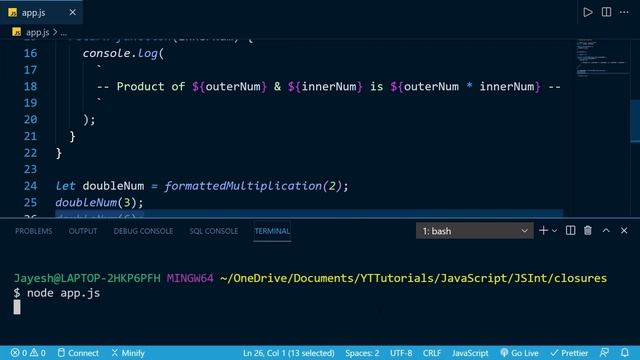
Task: Click the doubleNum(3) call on line 25
Action: [99, 202]
